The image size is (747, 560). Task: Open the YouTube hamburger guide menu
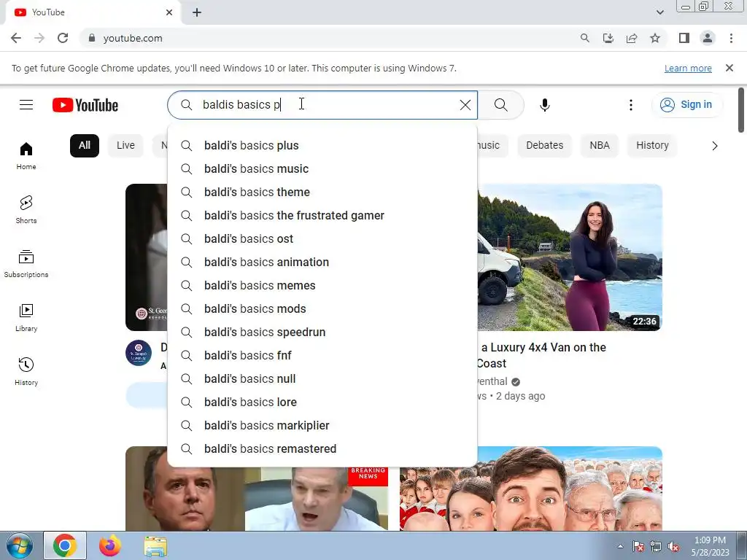(26, 105)
